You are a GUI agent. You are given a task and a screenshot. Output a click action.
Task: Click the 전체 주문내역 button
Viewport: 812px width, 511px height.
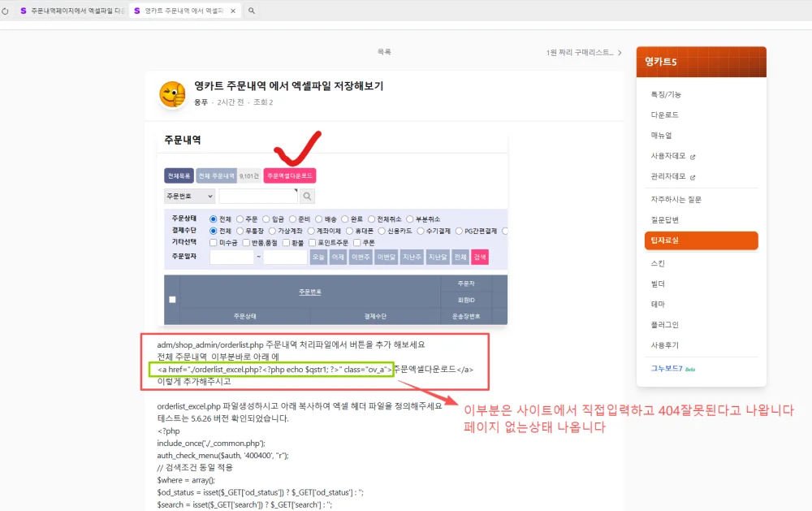click(216, 175)
